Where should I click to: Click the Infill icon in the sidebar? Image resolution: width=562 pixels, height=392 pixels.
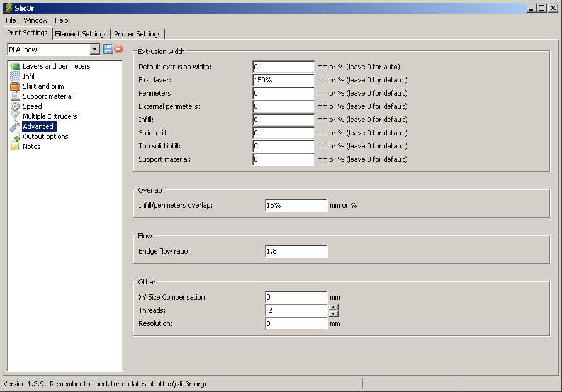(x=16, y=76)
